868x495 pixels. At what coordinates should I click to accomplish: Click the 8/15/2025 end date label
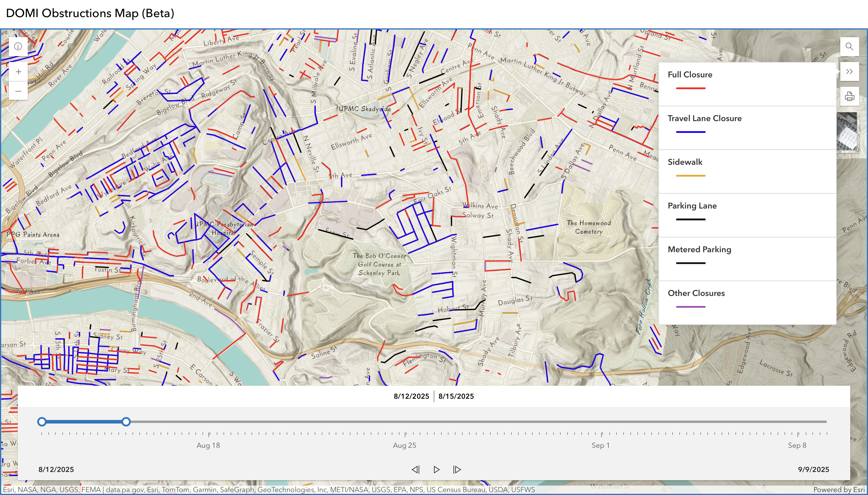pyautogui.click(x=456, y=396)
